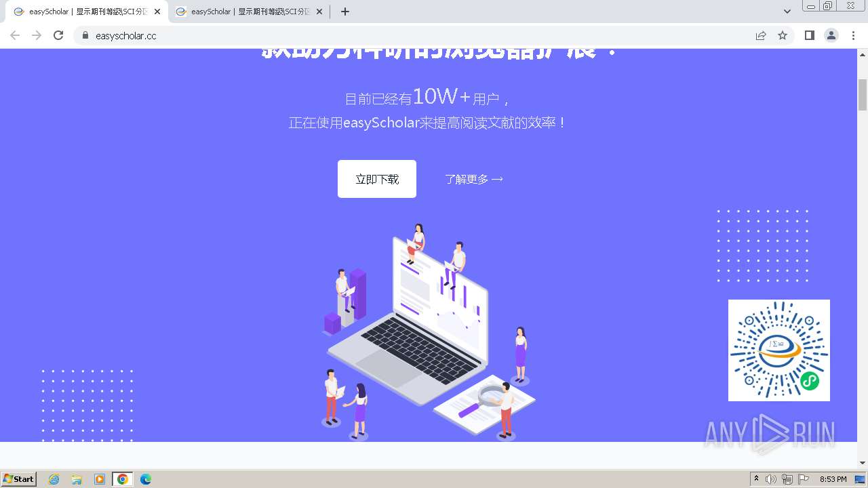The width and height of the screenshot is (868, 488).
Task: Open Action Center flag icon
Action: point(804,479)
